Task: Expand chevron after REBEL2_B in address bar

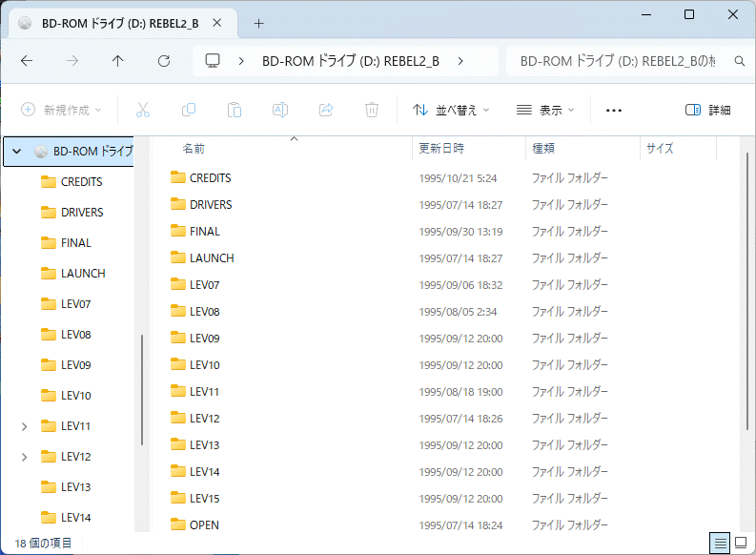Action: click(x=460, y=61)
